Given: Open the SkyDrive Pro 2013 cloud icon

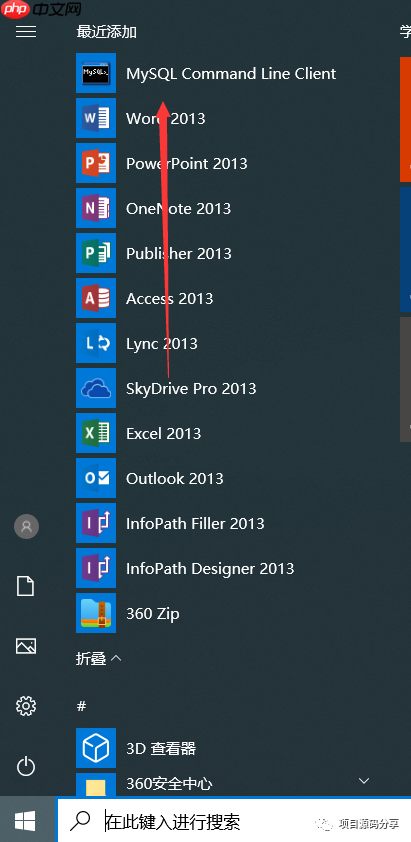Looking at the screenshot, I should pos(96,389).
